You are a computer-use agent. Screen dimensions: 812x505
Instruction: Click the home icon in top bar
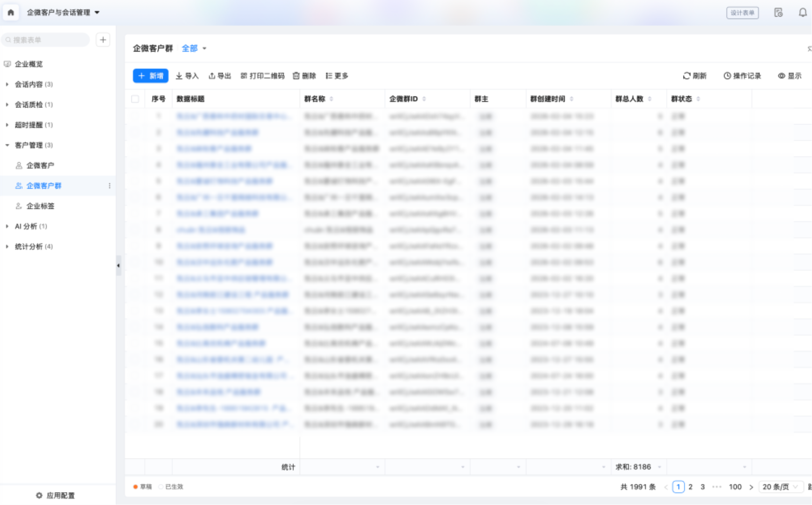[11, 13]
